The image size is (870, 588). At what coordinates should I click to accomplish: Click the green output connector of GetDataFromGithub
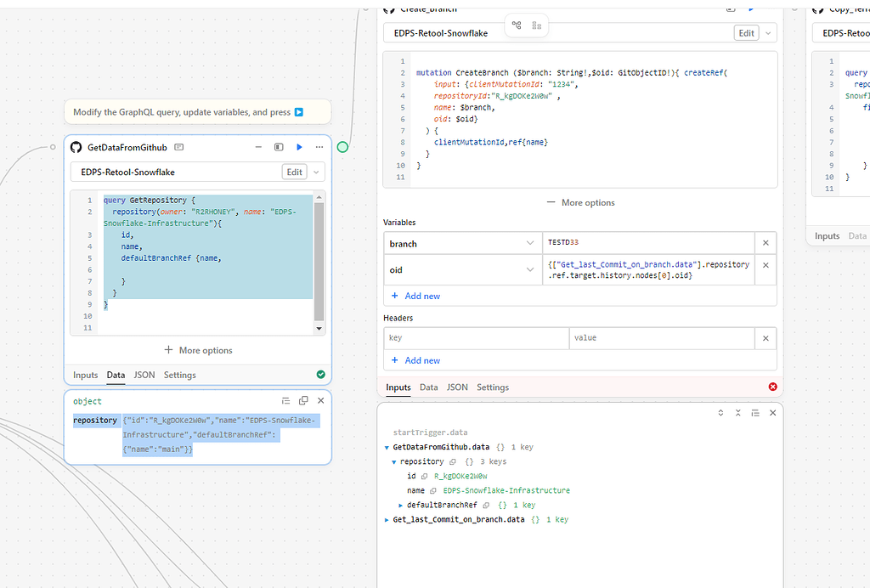343,147
